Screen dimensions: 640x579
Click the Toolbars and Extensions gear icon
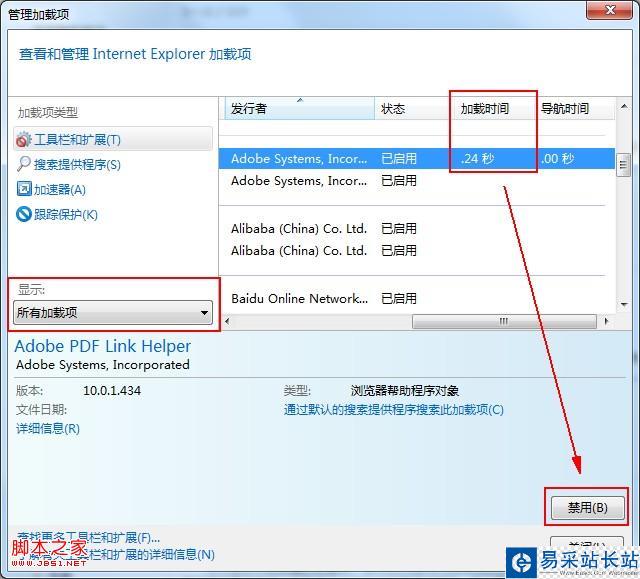coord(23,140)
